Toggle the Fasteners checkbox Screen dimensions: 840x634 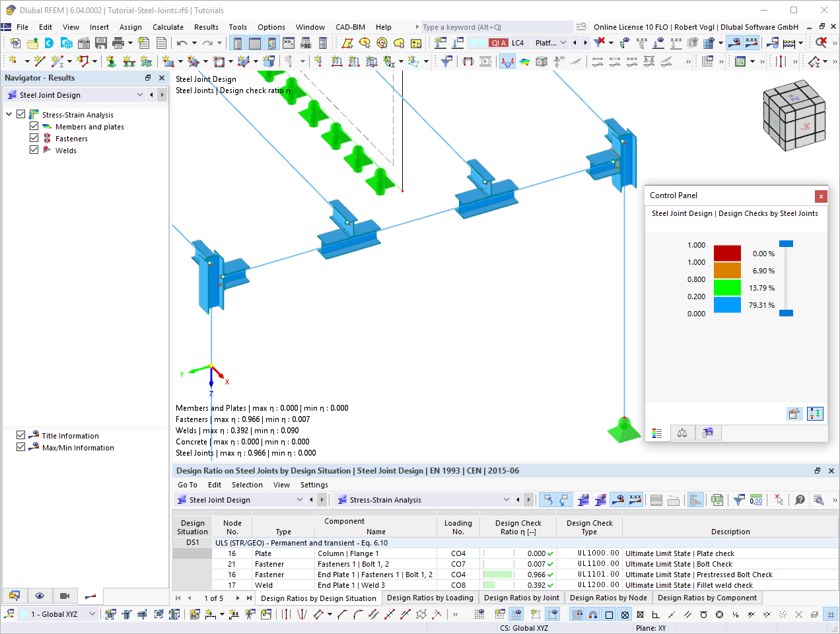34,138
